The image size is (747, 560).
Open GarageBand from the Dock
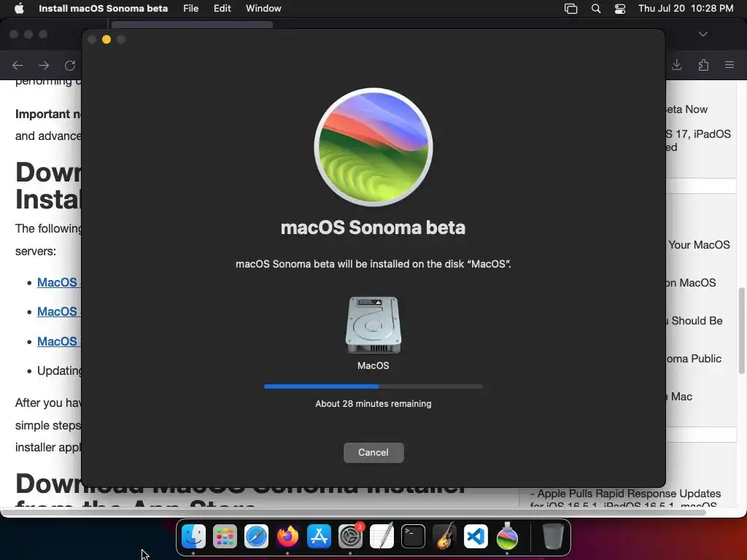tap(444, 536)
